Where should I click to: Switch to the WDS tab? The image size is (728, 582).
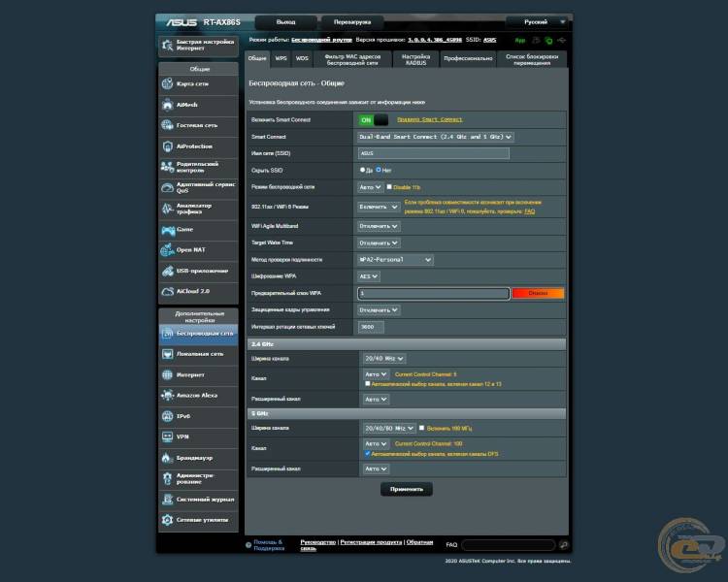tap(302, 58)
